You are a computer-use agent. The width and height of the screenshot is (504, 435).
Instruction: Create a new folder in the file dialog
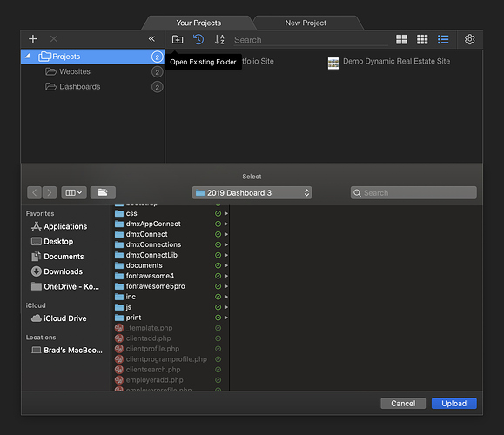pos(103,192)
